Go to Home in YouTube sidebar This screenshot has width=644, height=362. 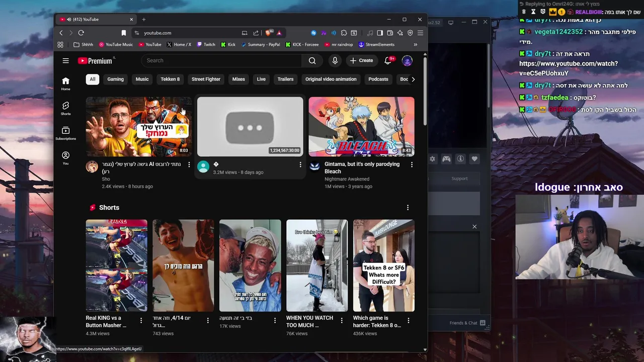click(65, 83)
